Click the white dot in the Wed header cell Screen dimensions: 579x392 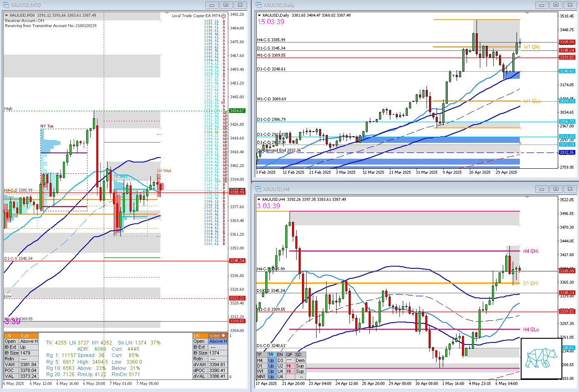point(223,335)
